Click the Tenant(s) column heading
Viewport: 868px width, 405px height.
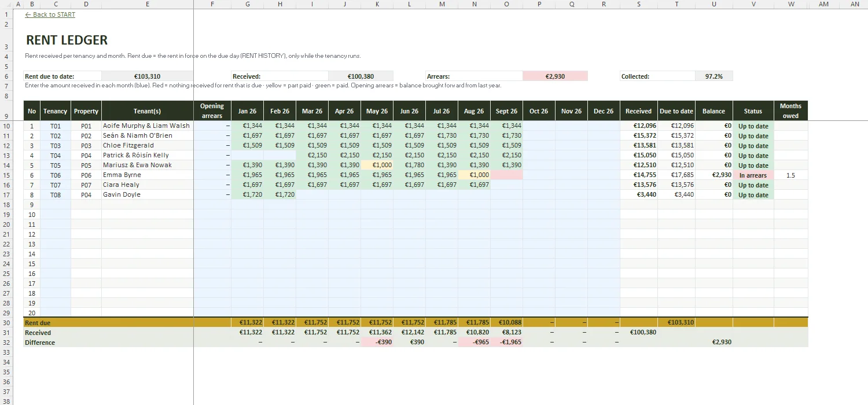click(148, 111)
